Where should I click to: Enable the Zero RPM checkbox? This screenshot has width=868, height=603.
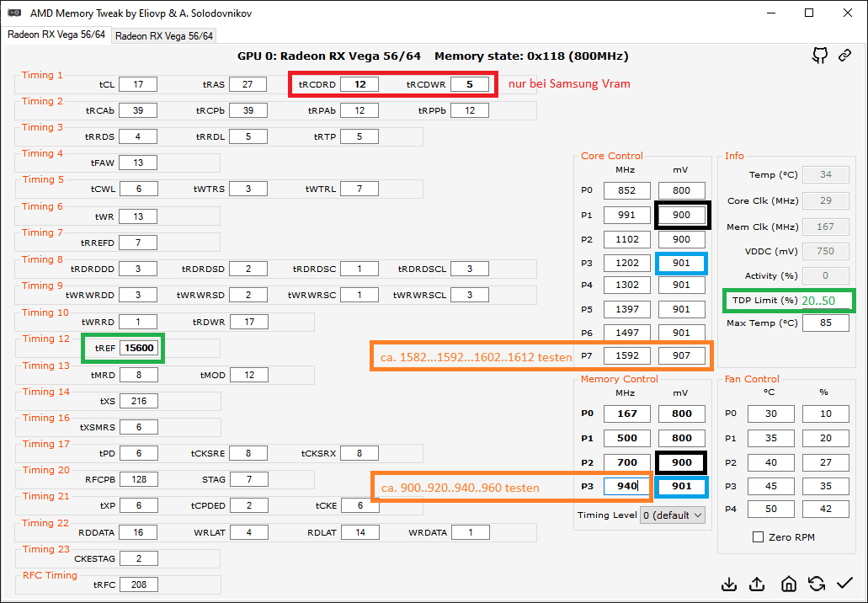point(759,537)
